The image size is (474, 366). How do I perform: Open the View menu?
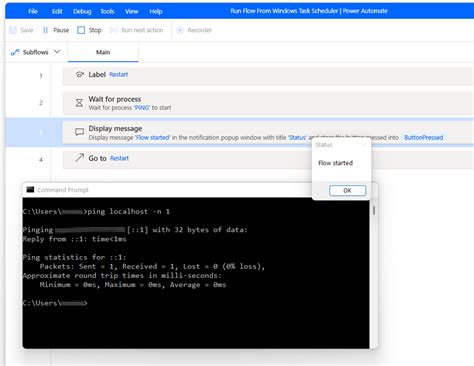click(x=131, y=11)
